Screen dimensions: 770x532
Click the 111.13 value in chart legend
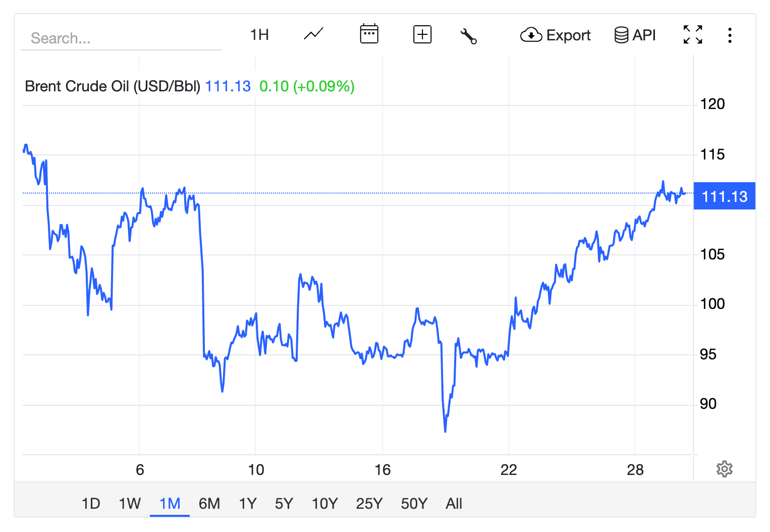(x=228, y=86)
